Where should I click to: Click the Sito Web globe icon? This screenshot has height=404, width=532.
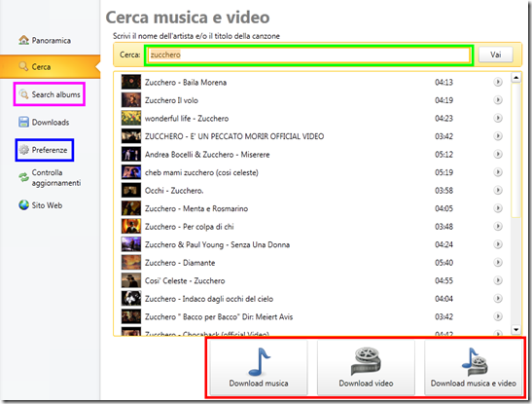click(x=23, y=205)
